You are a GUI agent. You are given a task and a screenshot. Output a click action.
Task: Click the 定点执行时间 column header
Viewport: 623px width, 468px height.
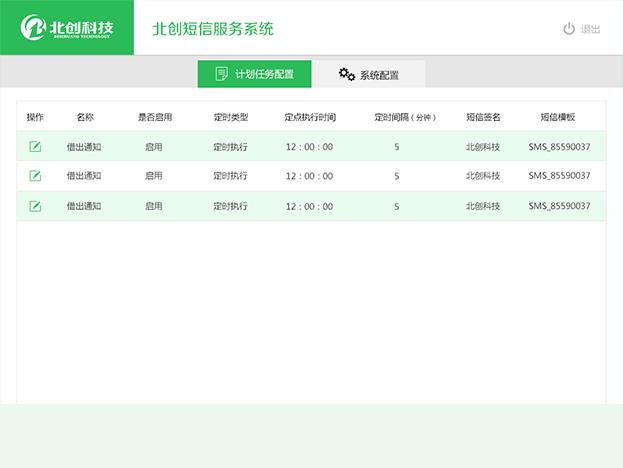(309, 117)
